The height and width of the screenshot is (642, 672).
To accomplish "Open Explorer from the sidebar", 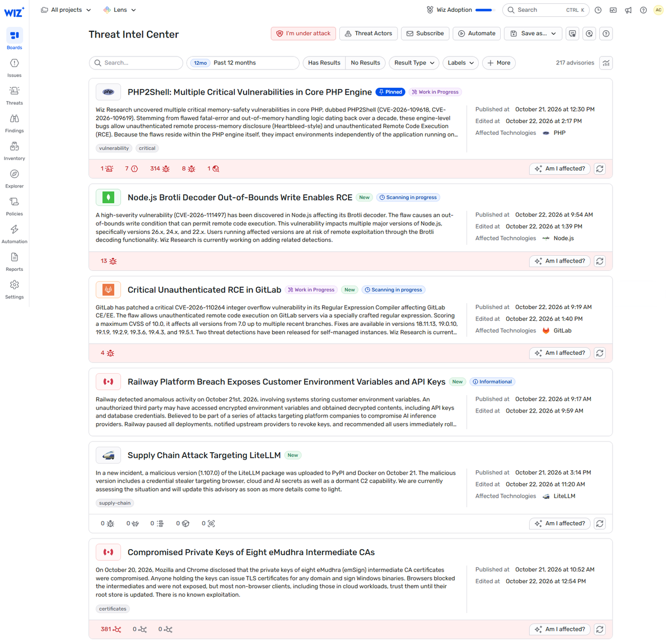I will pyautogui.click(x=15, y=179).
